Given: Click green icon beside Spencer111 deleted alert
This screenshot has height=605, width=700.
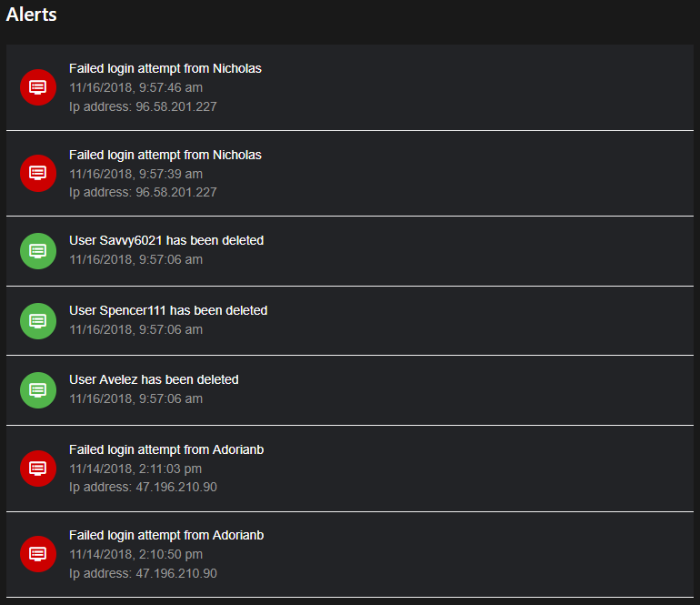Looking at the screenshot, I should (37, 320).
